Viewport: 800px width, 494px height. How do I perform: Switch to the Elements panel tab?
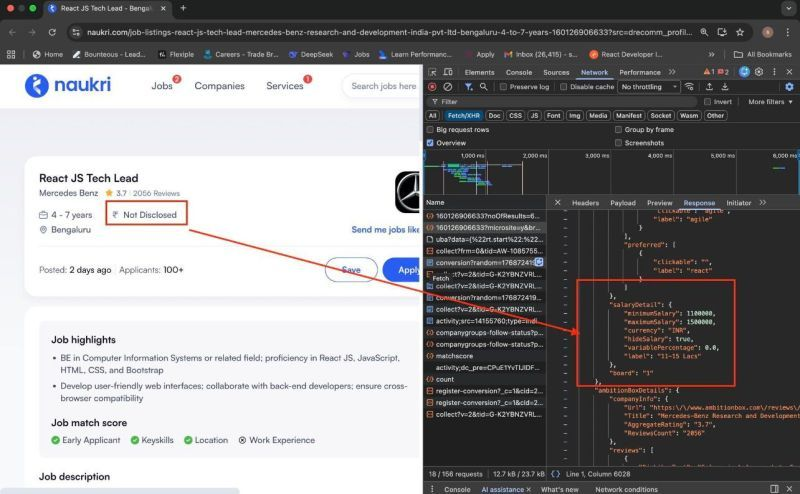tap(479, 72)
